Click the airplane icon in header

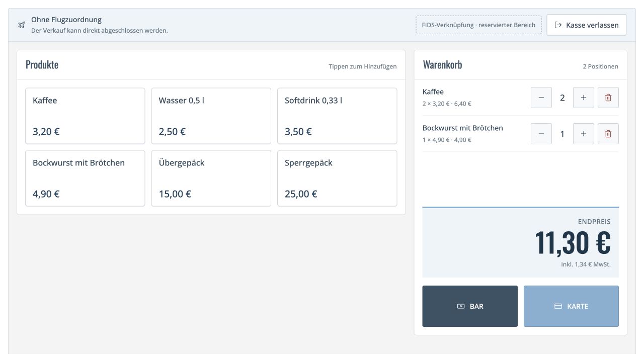22,25
